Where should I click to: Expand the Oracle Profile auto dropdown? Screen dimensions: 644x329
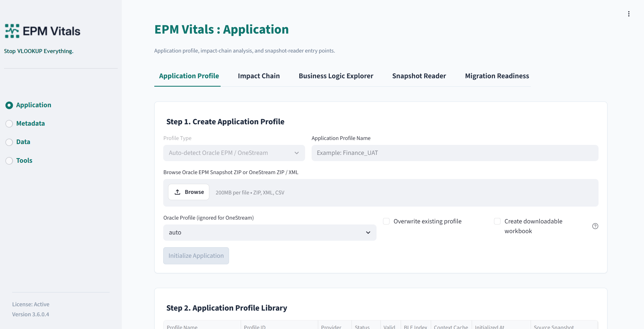pos(270,233)
